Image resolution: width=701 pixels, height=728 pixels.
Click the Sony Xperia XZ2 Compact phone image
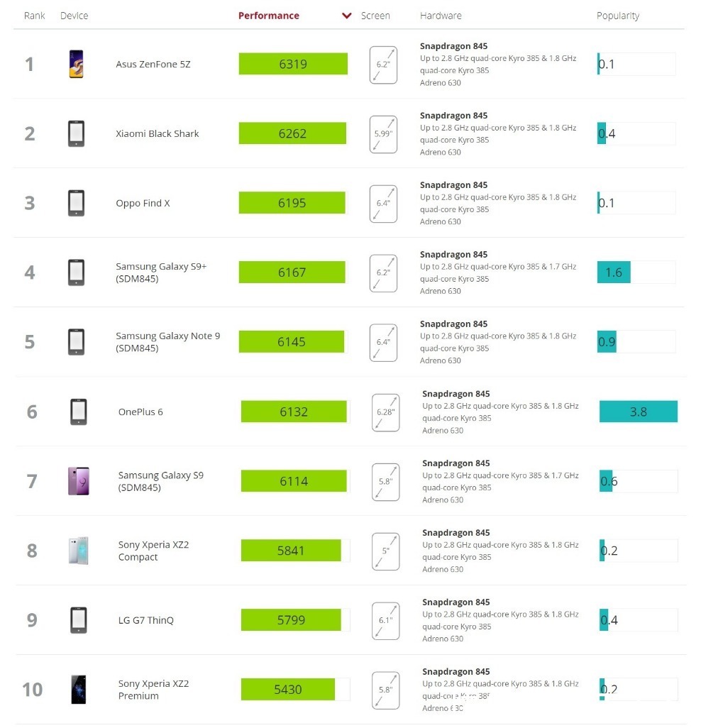coord(78,551)
